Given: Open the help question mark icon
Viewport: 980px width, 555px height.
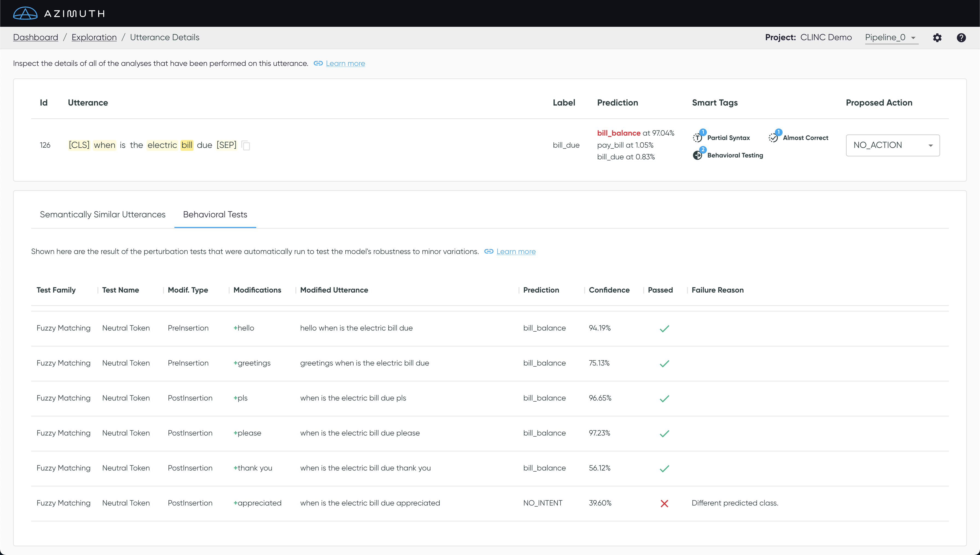Looking at the screenshot, I should pos(961,37).
